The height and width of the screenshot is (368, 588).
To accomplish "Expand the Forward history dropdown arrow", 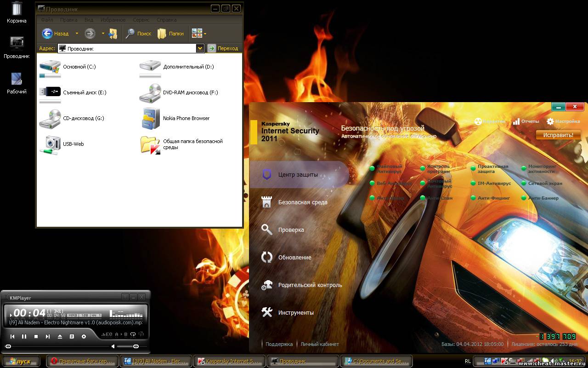I will pyautogui.click(x=103, y=34).
